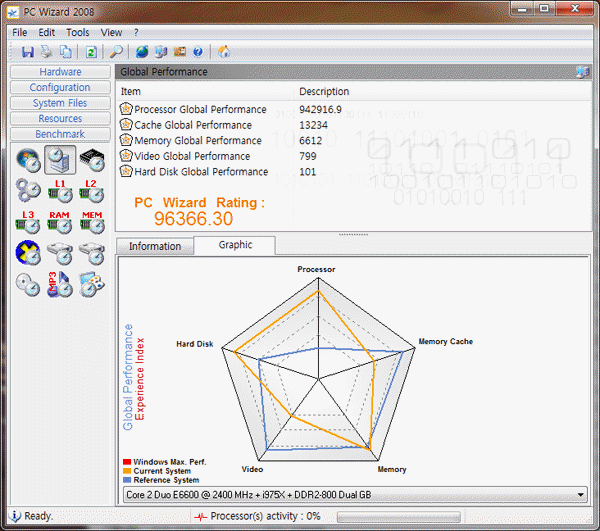Open the File menu
The width and height of the screenshot is (600, 531).
pyautogui.click(x=20, y=33)
